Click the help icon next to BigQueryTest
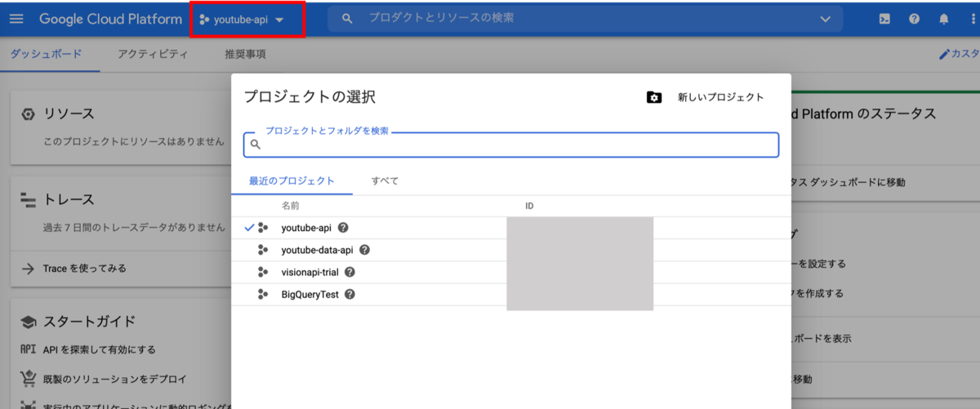Image resolution: width=980 pixels, height=409 pixels. tap(350, 294)
